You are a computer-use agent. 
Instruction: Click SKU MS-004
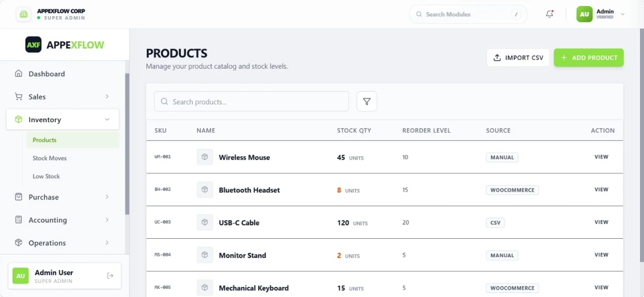(163, 255)
